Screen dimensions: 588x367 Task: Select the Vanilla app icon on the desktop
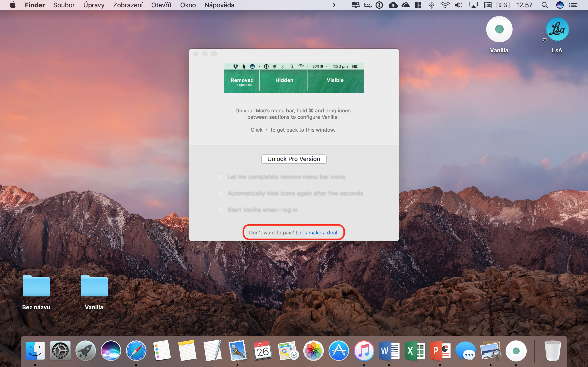click(499, 30)
